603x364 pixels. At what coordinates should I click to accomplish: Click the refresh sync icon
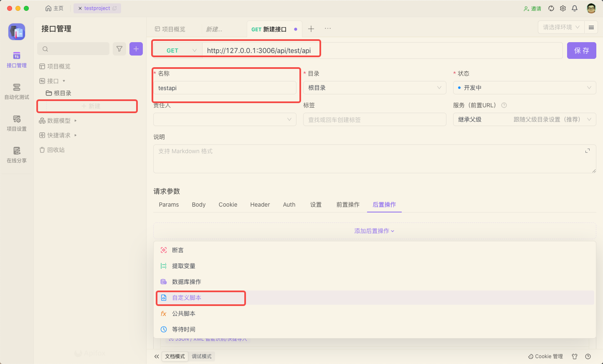click(551, 8)
